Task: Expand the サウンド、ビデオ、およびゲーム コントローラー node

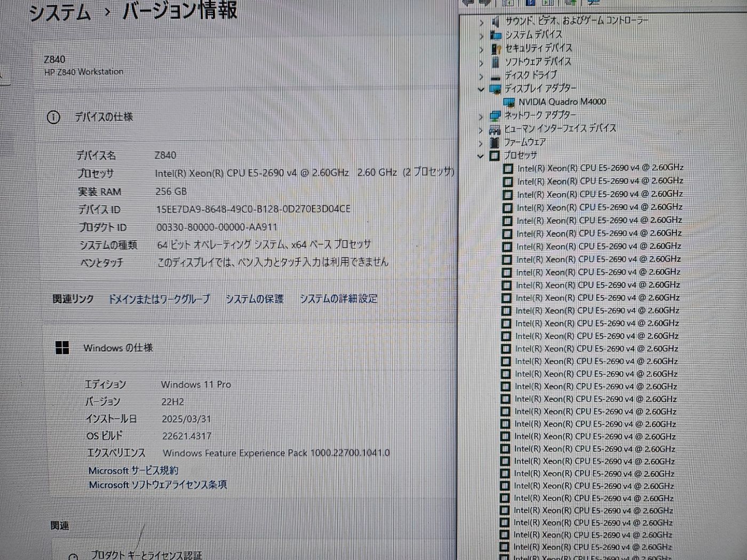Action: click(481, 22)
